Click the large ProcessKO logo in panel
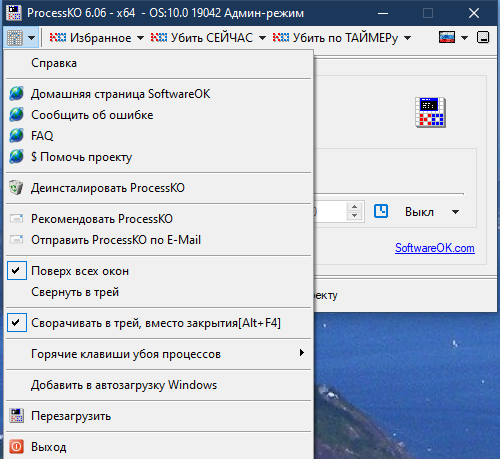This screenshot has height=459, width=500. pyautogui.click(x=430, y=112)
